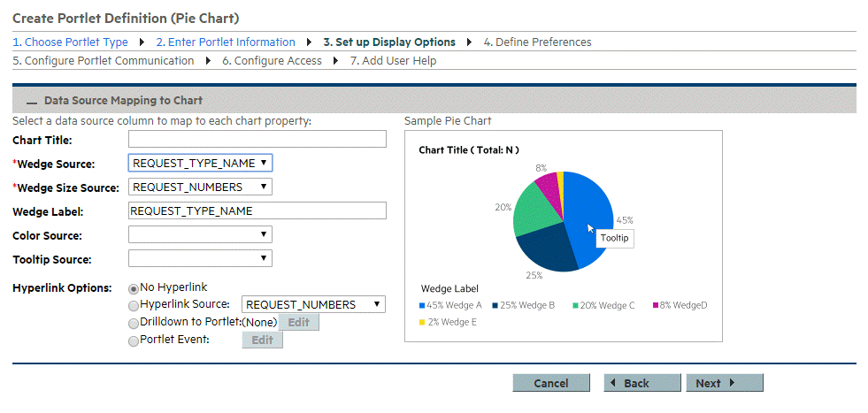Click the Chart Title text field
This screenshot has width=868, height=413.
point(257,139)
